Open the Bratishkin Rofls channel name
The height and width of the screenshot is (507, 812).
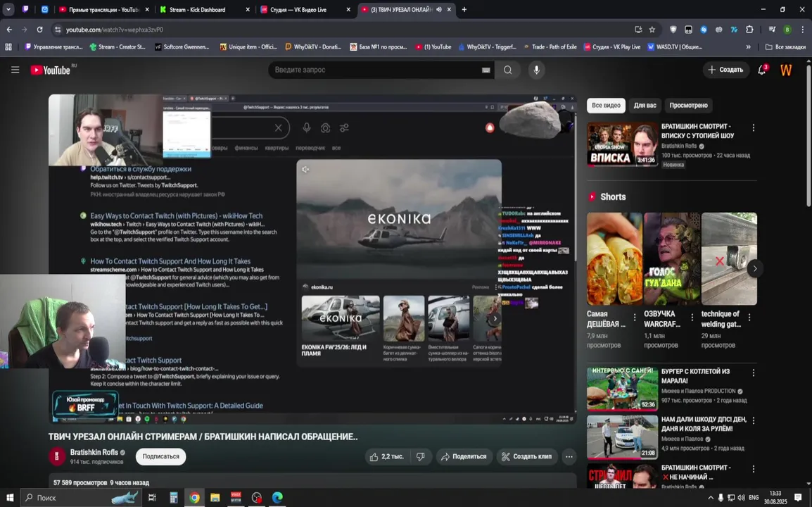94,452
